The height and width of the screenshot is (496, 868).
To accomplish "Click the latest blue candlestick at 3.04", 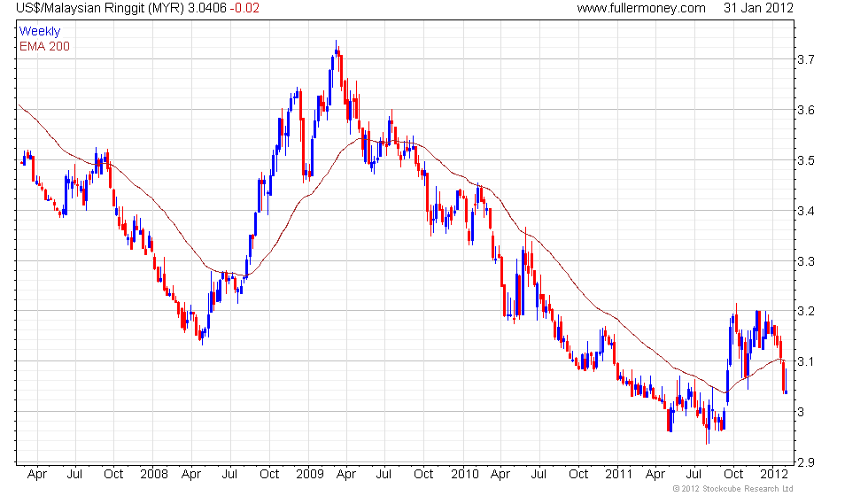I will (787, 382).
